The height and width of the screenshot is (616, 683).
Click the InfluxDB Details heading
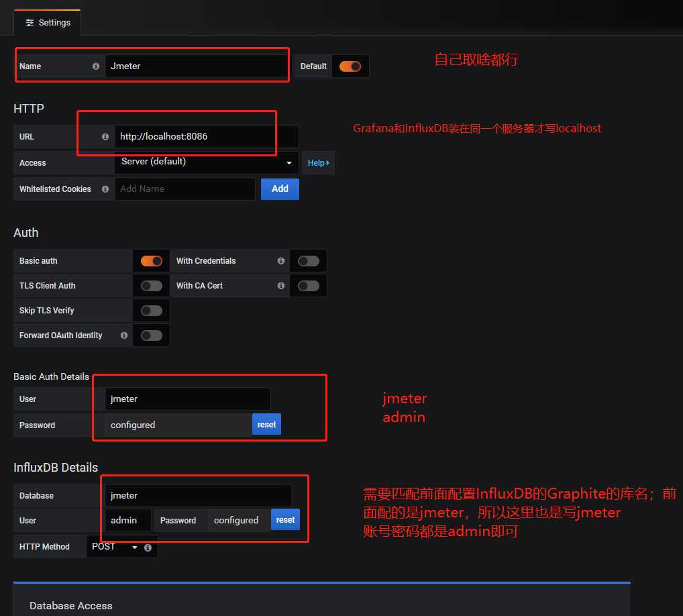click(x=56, y=468)
